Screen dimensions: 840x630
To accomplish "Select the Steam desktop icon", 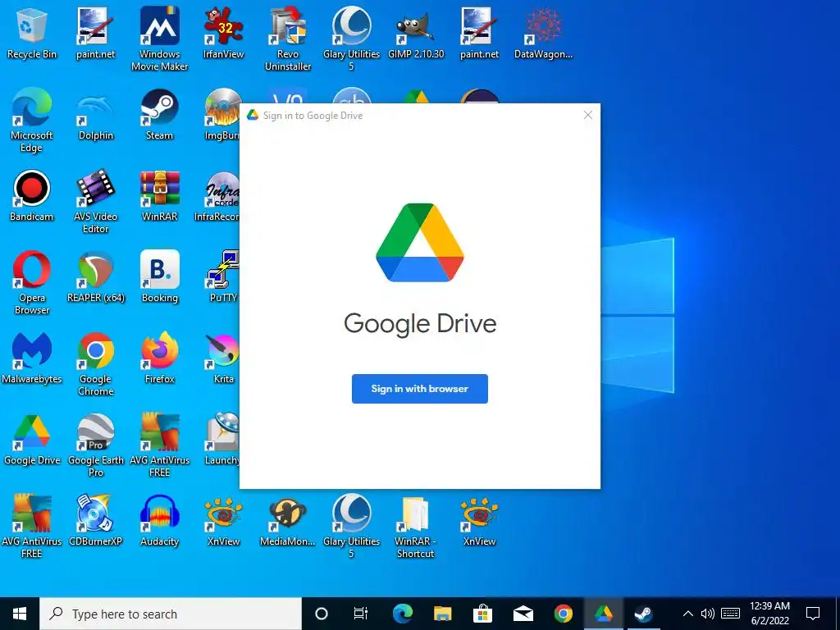I will pyautogui.click(x=160, y=115).
